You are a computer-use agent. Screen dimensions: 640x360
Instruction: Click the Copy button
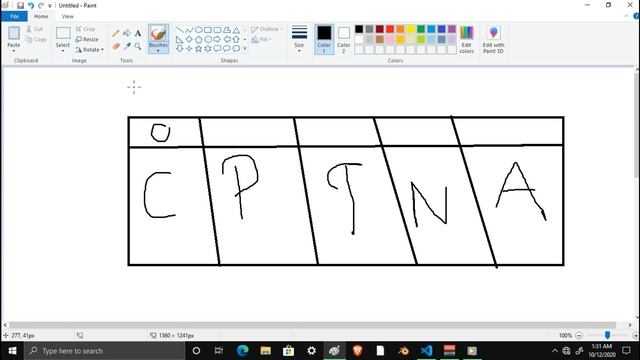(x=36, y=40)
